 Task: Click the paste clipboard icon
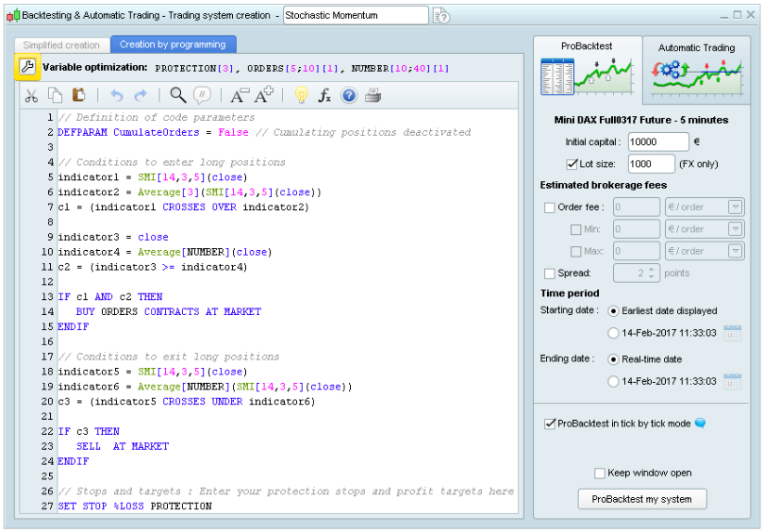pos(79,95)
